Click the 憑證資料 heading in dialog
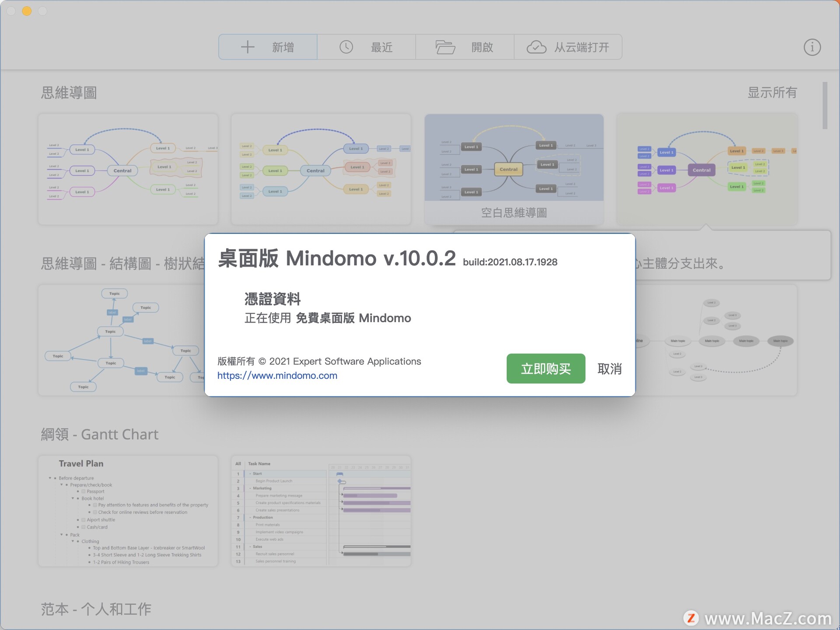Screen dimensions: 840x630 click(272, 299)
